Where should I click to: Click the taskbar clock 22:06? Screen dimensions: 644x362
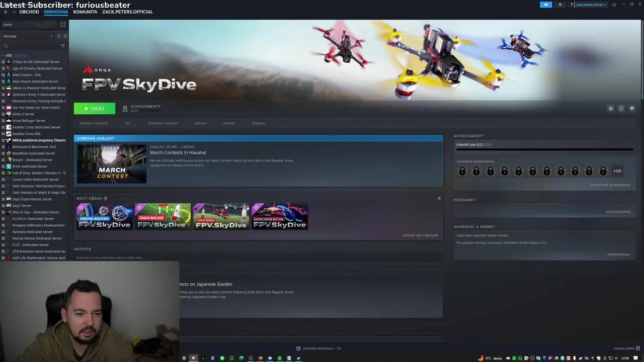(625, 358)
